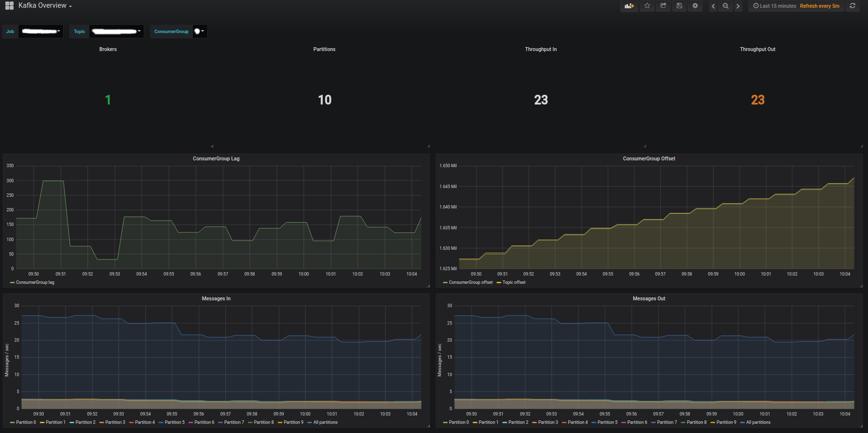This screenshot has height=433, width=868.
Task: Open the share dashboard dialog
Action: 663,6
